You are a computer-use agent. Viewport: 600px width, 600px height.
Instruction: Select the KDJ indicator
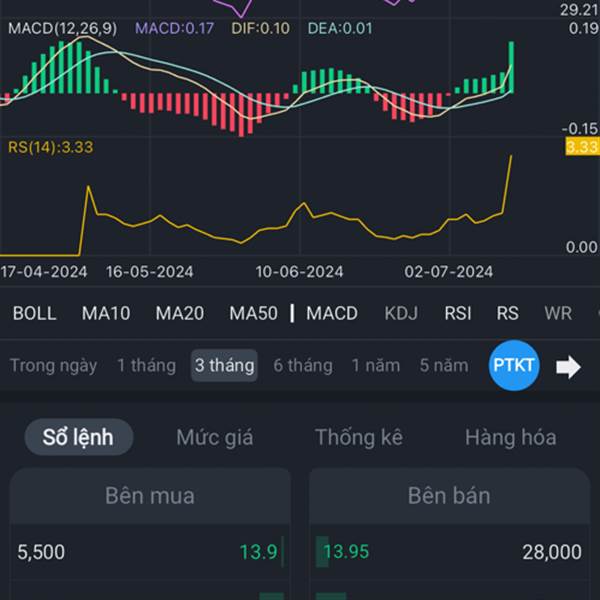pyautogui.click(x=401, y=313)
